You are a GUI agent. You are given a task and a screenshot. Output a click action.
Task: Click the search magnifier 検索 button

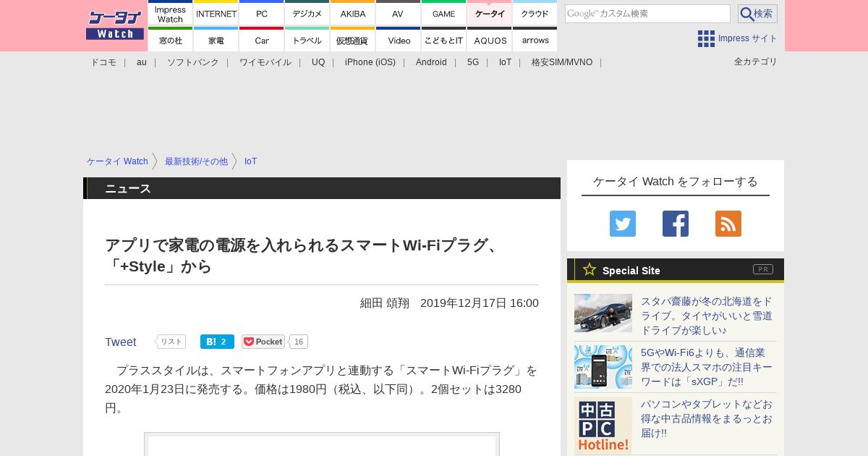coord(757,14)
